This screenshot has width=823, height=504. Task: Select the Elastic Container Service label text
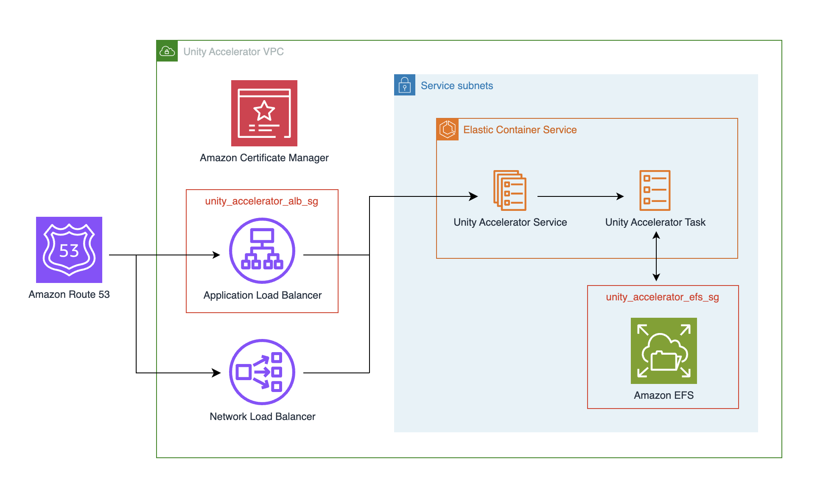coord(520,129)
